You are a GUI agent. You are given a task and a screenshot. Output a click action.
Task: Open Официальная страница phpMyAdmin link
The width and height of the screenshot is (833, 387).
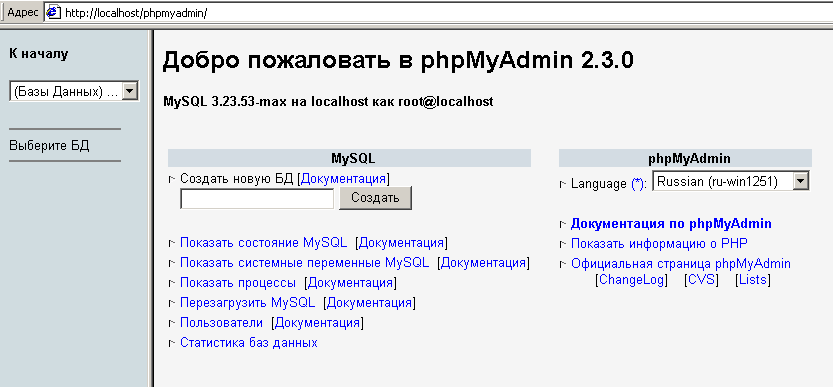(681, 264)
